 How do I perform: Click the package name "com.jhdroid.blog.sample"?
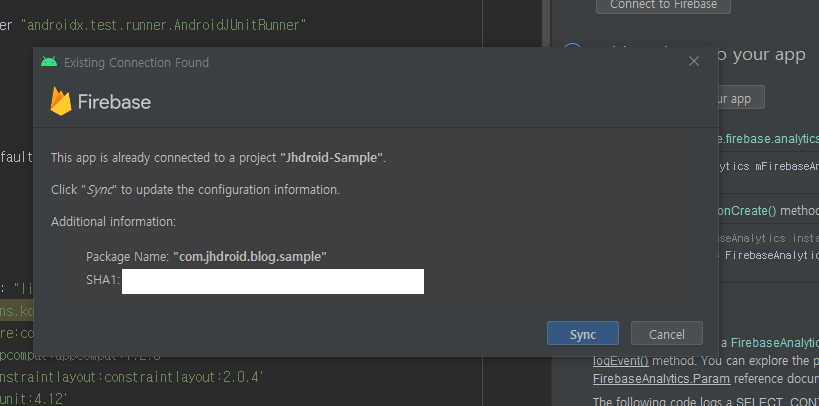click(250, 257)
